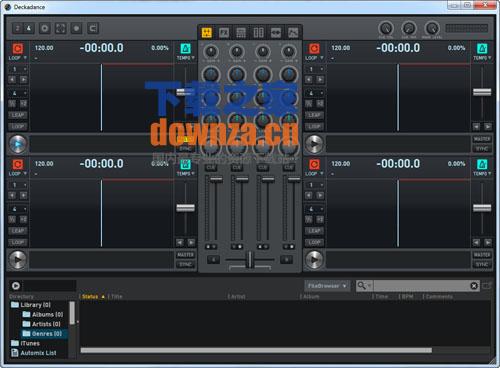Open TEMPO dropdown on top-right deck
The height and width of the screenshot is (368, 500).
482,58
